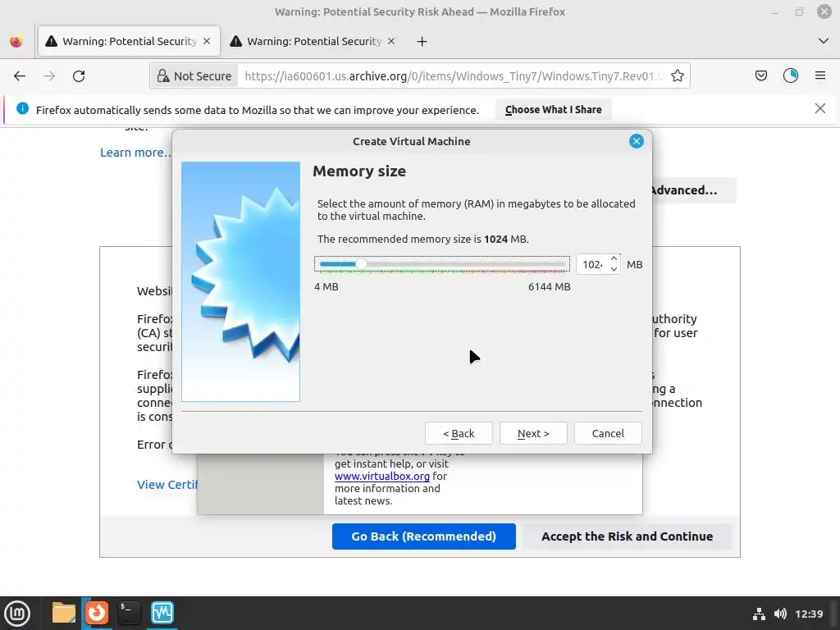The image size is (840, 630).
Task: Click the recommended memory size 1024 text
Action: tap(422, 239)
